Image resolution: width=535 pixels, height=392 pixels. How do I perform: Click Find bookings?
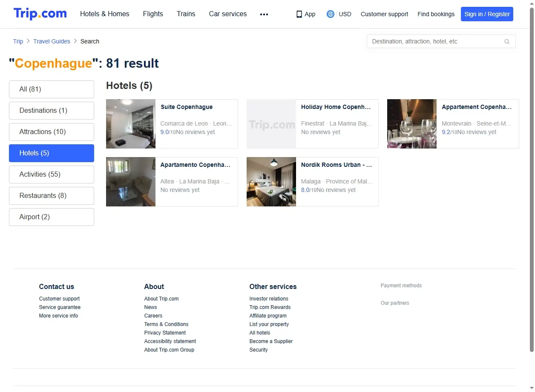click(x=436, y=14)
